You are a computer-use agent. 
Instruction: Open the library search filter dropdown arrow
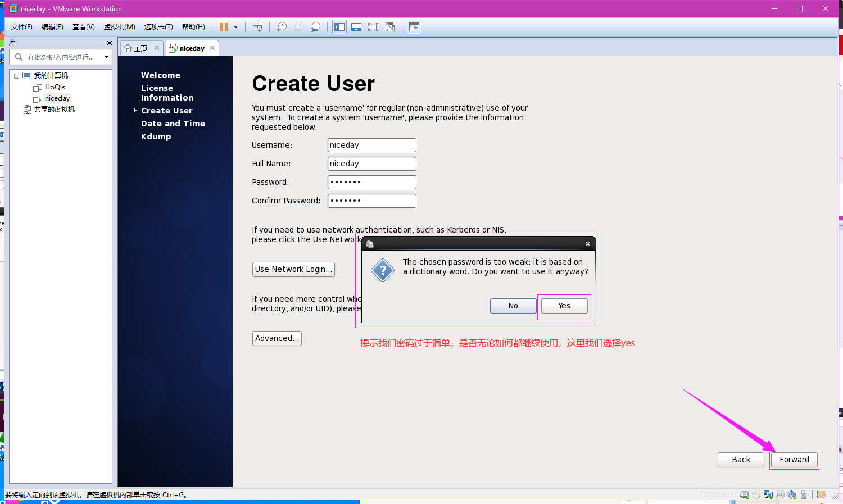coord(106,57)
